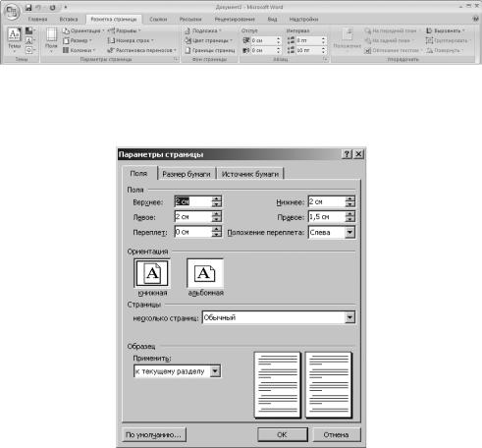Open the Подложка (Watermark) ribbon menu

coord(203,30)
